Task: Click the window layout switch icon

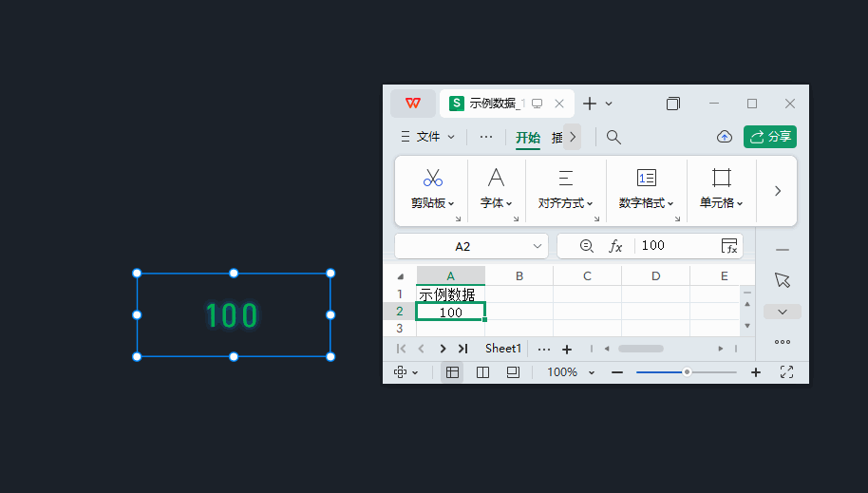Action: 673,104
